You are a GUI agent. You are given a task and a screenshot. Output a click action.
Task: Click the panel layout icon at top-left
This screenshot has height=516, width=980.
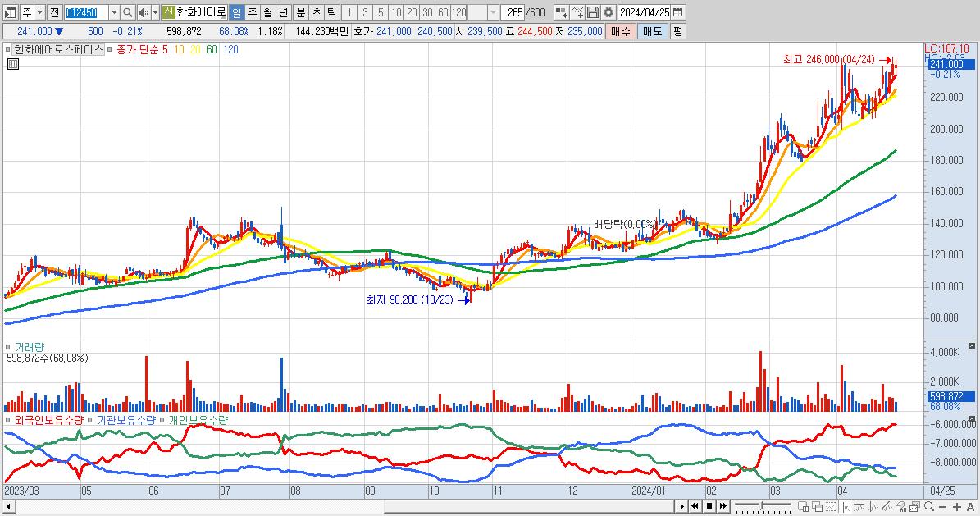pos(11,12)
